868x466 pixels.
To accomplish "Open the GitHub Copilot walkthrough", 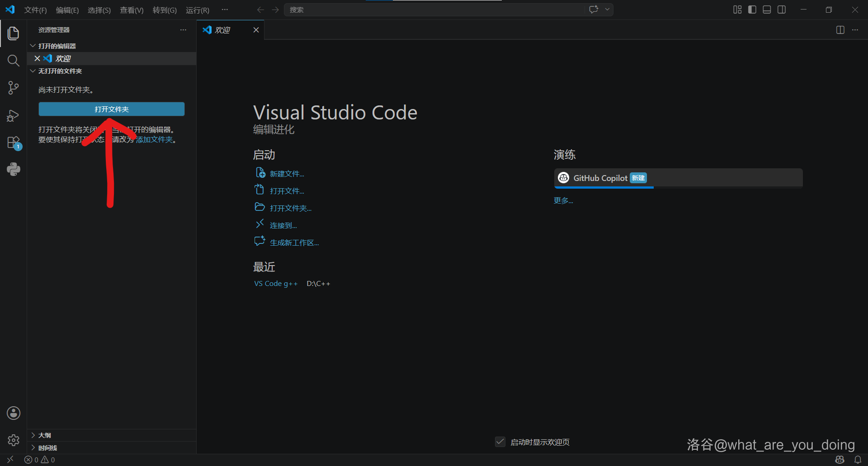I will coord(678,178).
